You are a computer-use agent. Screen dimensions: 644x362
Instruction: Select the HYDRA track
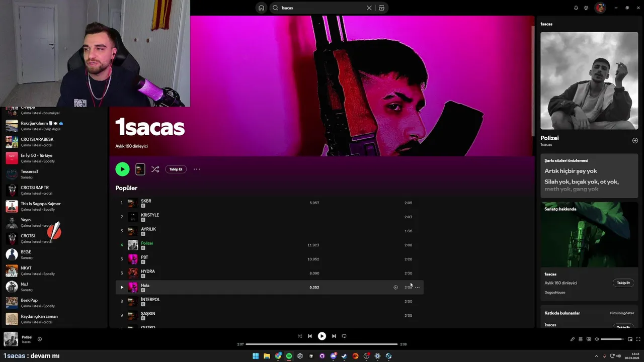point(269,273)
